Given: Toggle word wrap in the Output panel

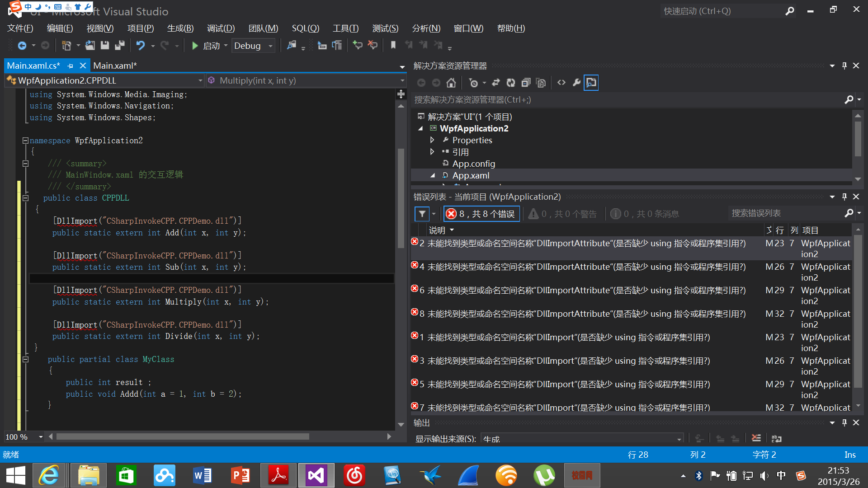Looking at the screenshot, I should click(777, 438).
